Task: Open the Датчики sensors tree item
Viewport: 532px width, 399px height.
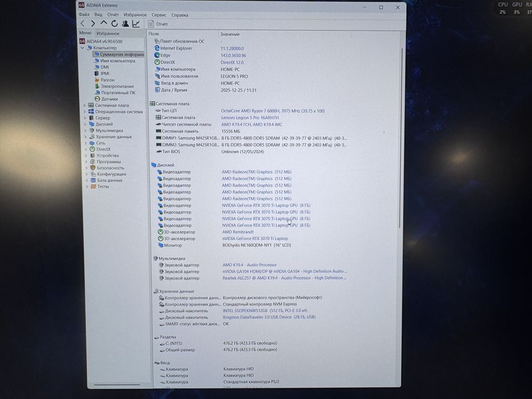Action: pyautogui.click(x=106, y=99)
